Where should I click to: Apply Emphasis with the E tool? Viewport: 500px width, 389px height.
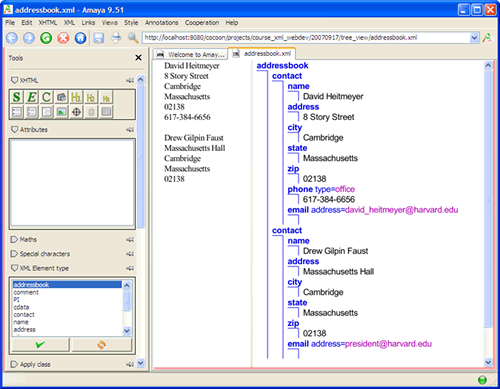click(x=31, y=97)
